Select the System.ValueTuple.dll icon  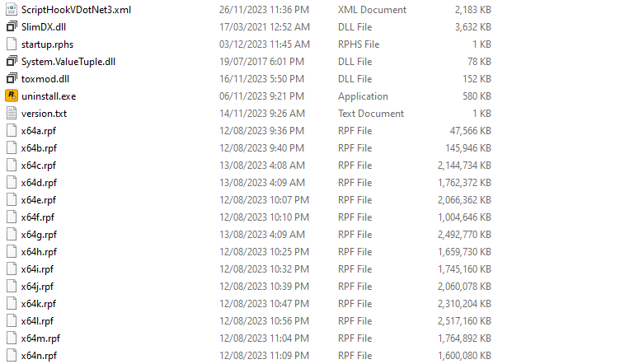12,62
